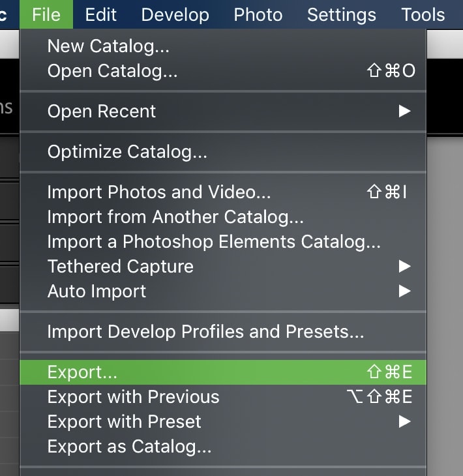This screenshot has width=463, height=476.
Task: Expand the Open Recent submenu
Action: [223, 111]
